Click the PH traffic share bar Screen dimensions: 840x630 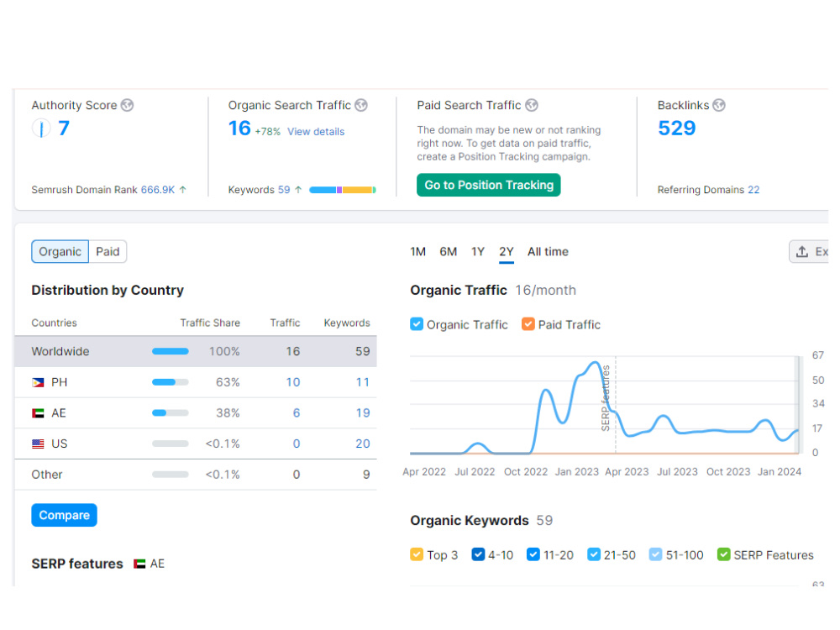coord(171,382)
